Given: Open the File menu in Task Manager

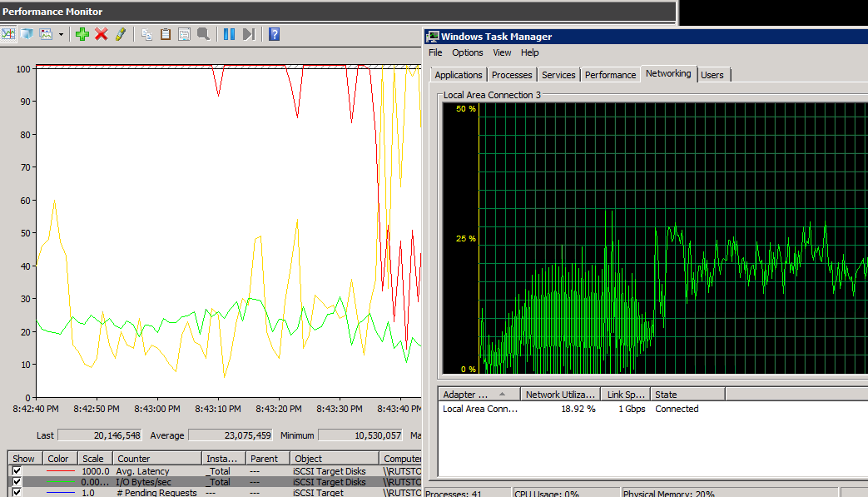Looking at the screenshot, I should (435, 52).
